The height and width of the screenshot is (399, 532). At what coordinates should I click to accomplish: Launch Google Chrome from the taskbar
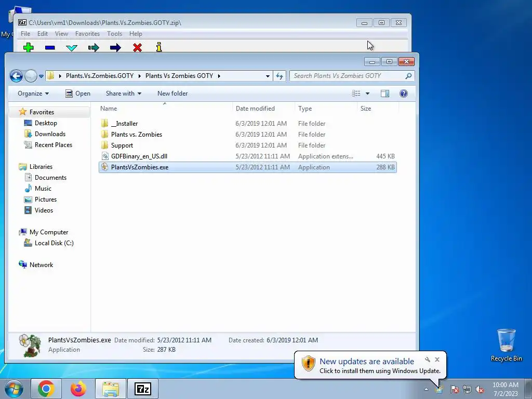46,389
